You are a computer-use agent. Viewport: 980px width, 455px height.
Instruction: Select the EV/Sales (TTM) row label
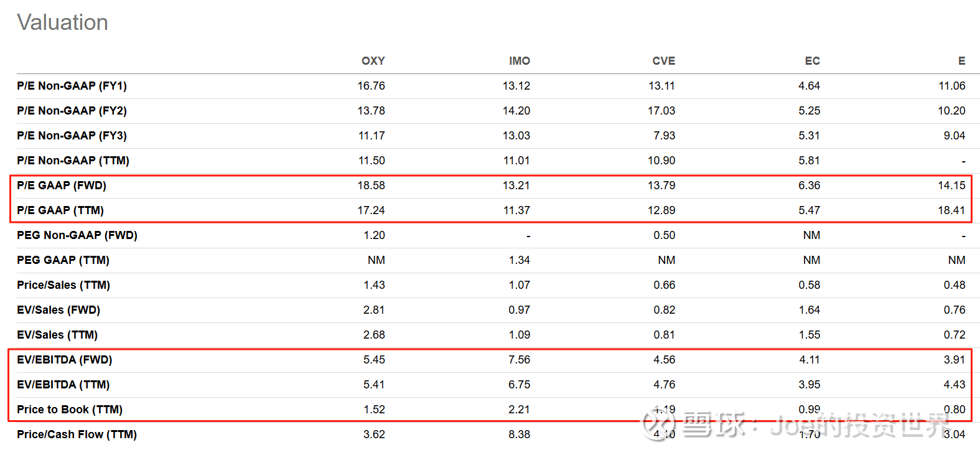(x=57, y=335)
